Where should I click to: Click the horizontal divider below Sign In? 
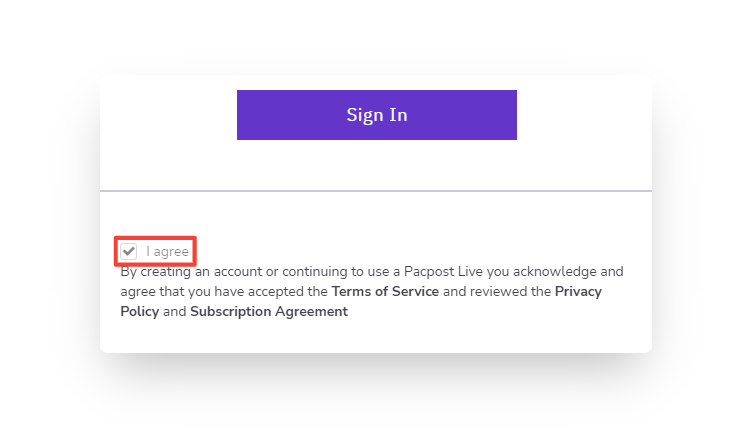pyautogui.click(x=376, y=190)
